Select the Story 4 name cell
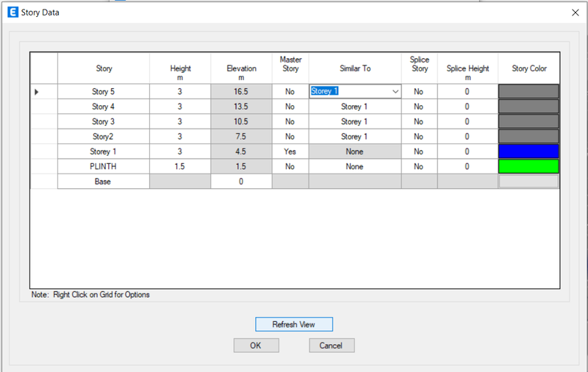This screenshot has height=372, width=588. [x=104, y=107]
